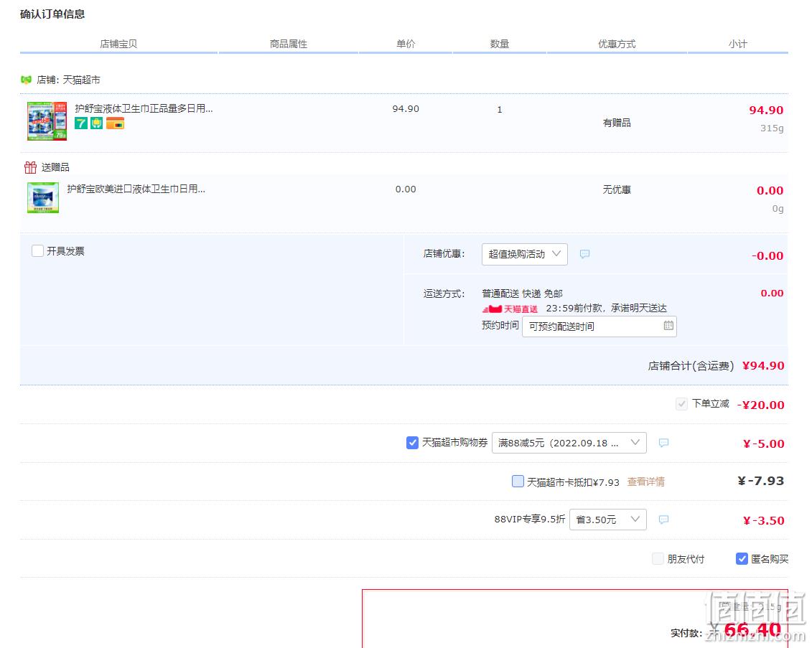Click the store total ¥94.90
This screenshot has height=648, width=812.
[x=763, y=366]
